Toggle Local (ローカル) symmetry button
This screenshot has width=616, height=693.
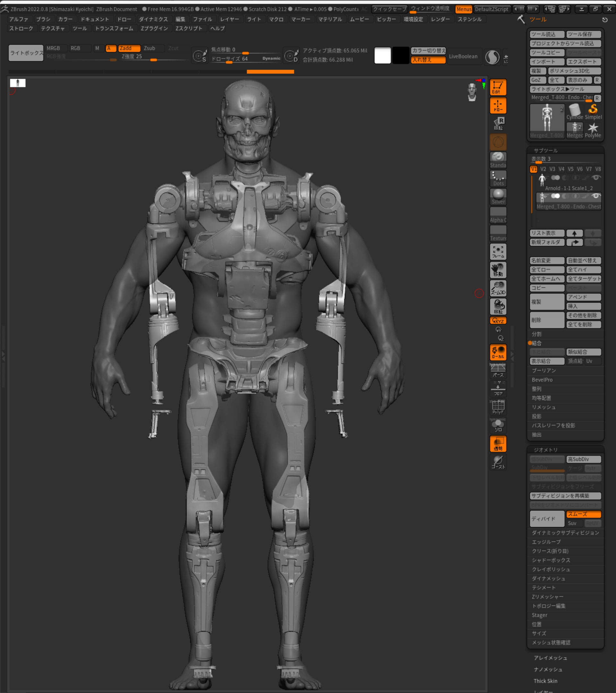tap(498, 352)
